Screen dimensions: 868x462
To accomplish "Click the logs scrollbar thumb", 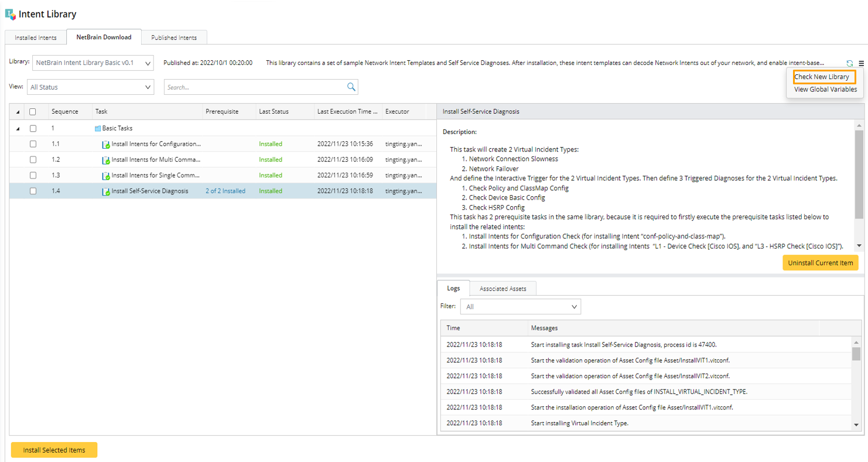I will pos(856,354).
